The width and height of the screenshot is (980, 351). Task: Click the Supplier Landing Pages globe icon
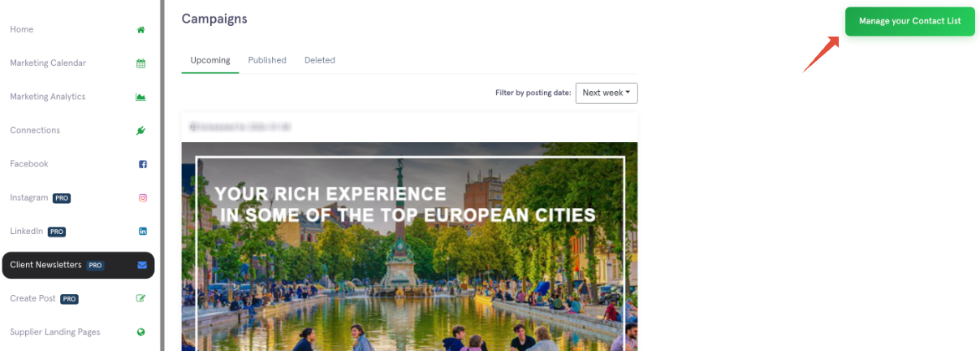tap(141, 332)
